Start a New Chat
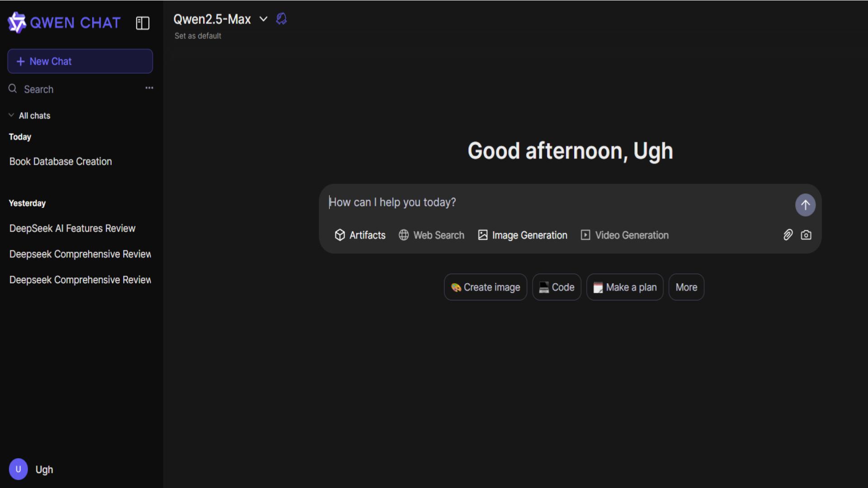Viewport: 868px width, 488px height. pos(80,61)
